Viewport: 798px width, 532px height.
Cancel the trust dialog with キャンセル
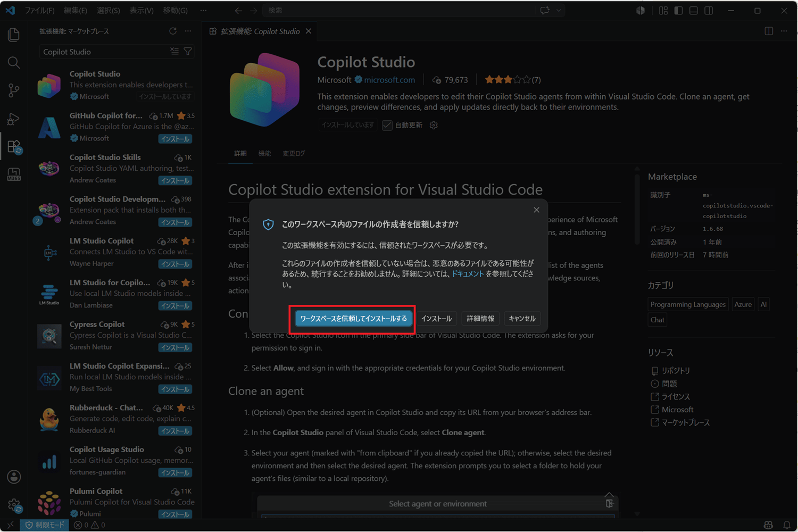pos(522,319)
